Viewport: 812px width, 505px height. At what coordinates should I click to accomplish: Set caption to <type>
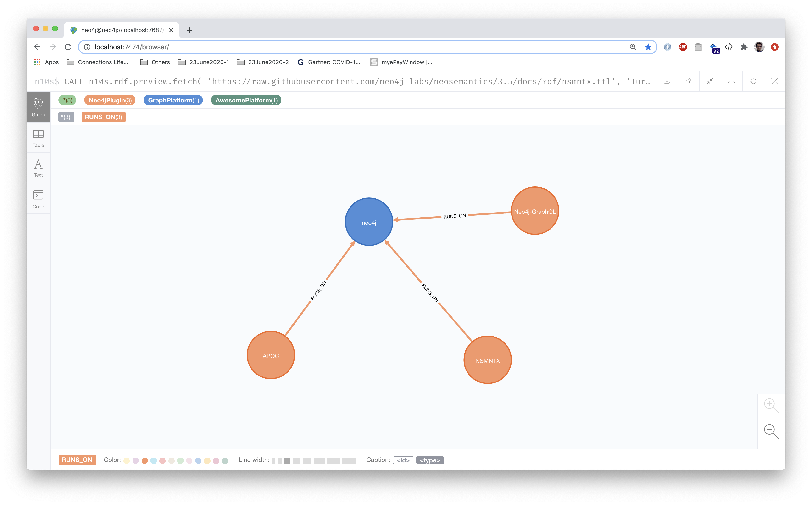point(430,460)
